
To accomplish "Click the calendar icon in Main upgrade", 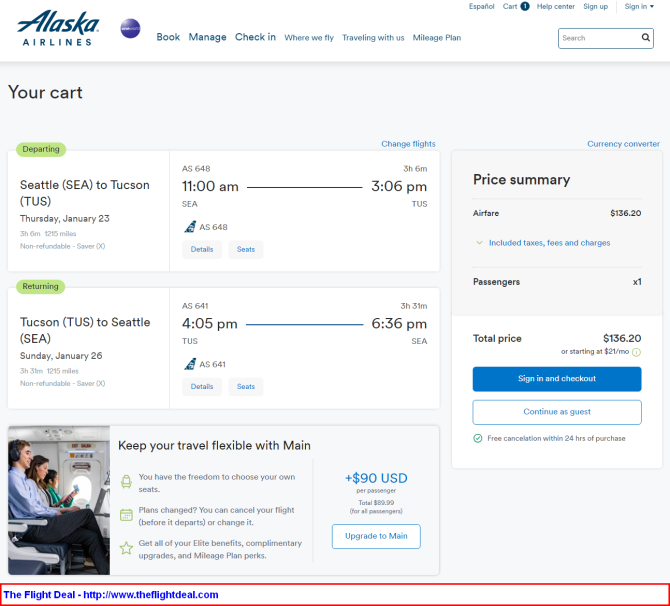I will click(126, 515).
